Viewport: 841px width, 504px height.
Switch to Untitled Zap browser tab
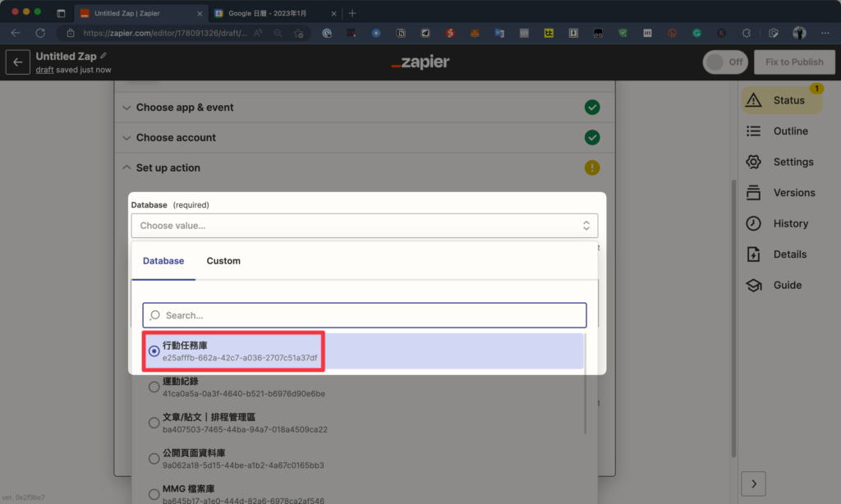coord(141,13)
